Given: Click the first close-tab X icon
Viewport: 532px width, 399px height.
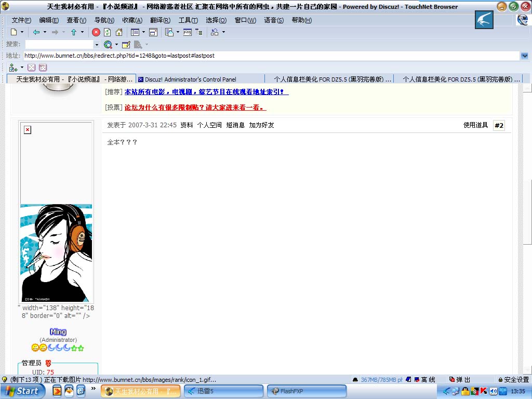Looking at the screenshot, I should point(32,68).
